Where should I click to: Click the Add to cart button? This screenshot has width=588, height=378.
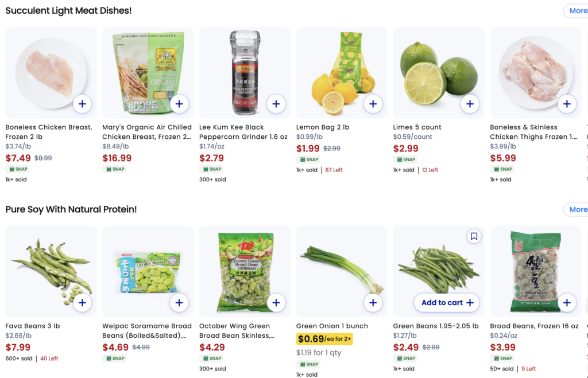point(447,303)
